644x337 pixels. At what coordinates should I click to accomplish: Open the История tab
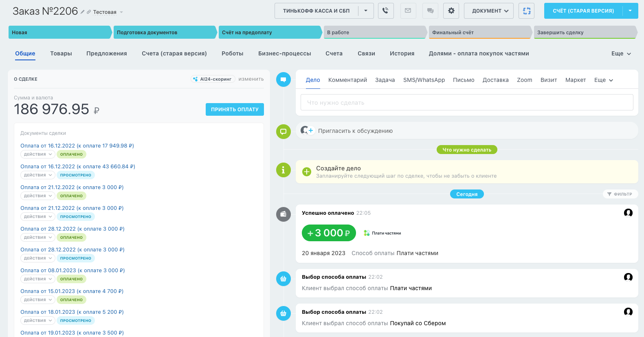coord(402,53)
